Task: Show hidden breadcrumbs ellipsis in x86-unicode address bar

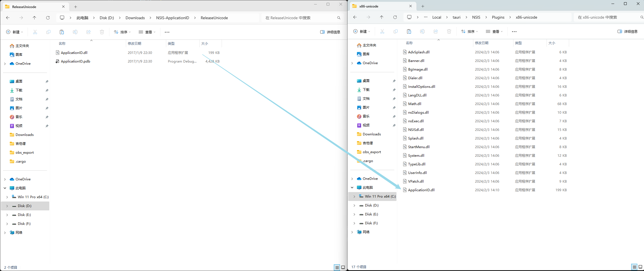Action: tap(426, 17)
